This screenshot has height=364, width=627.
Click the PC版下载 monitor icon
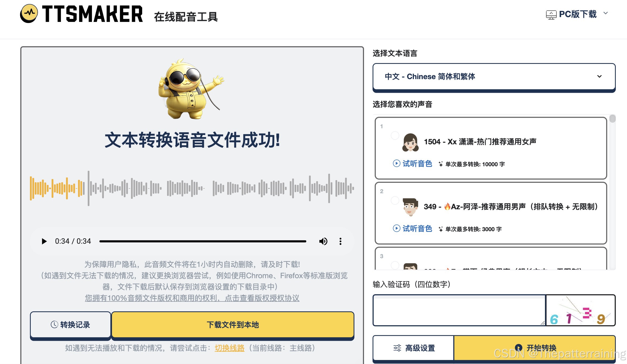point(551,14)
